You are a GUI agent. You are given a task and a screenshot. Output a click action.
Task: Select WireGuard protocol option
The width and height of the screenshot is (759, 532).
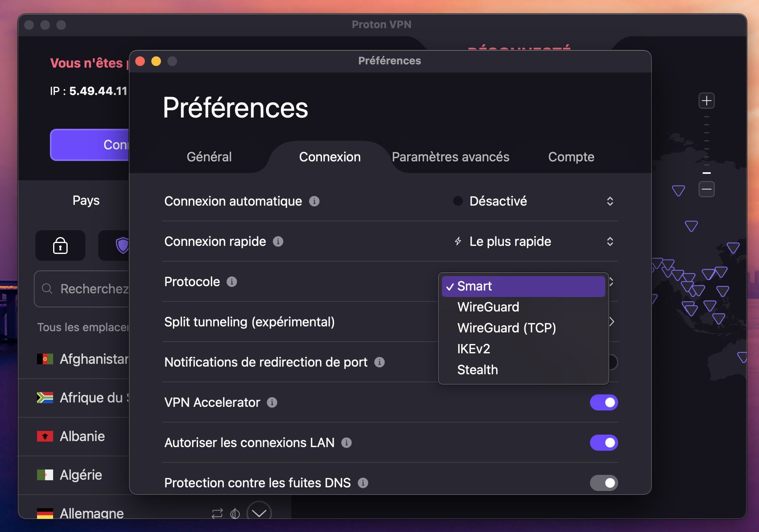pos(523,307)
